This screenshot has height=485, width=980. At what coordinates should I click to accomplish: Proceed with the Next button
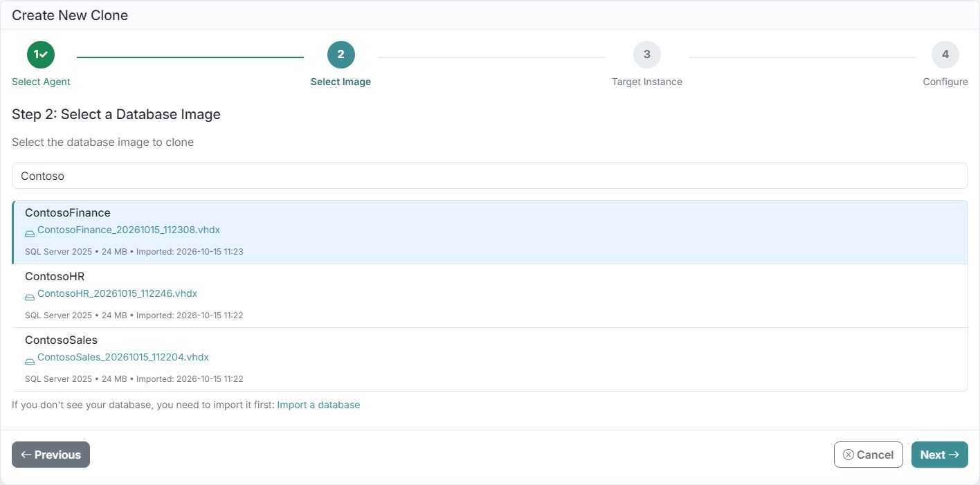tap(940, 455)
